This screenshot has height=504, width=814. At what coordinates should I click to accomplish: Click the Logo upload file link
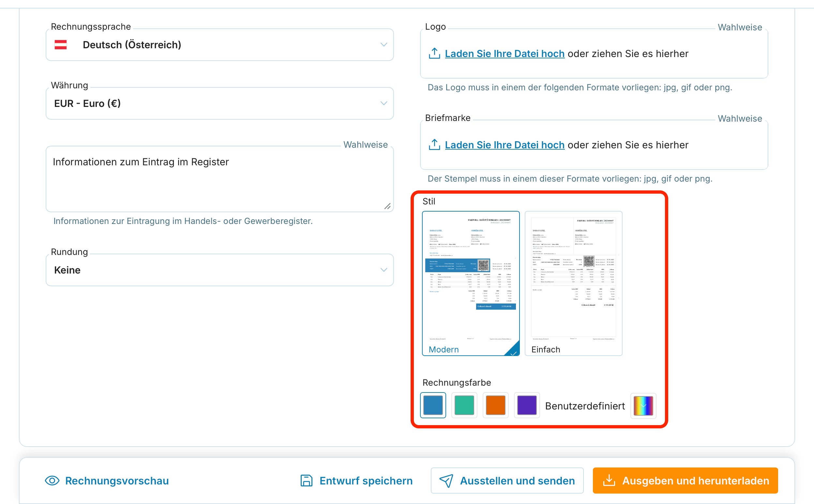coord(505,54)
